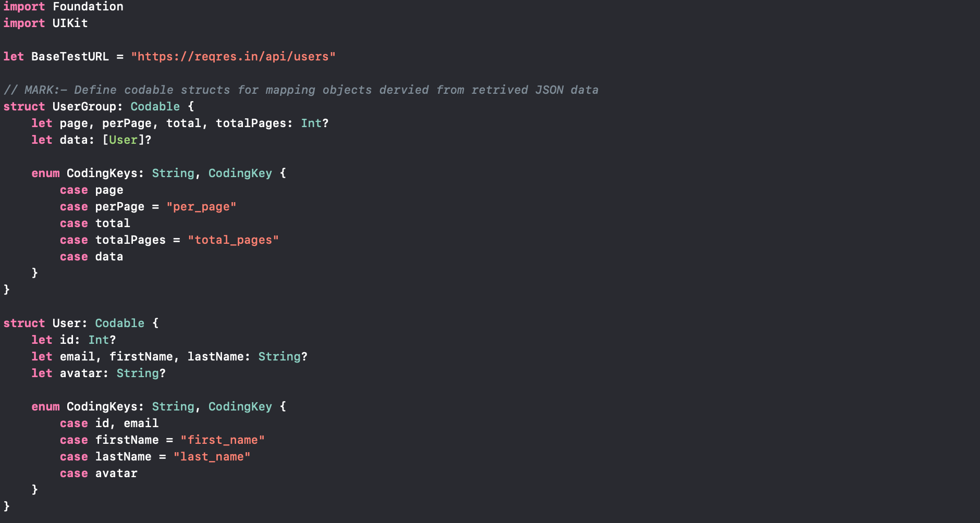Click UIKit in the import line

(70, 23)
